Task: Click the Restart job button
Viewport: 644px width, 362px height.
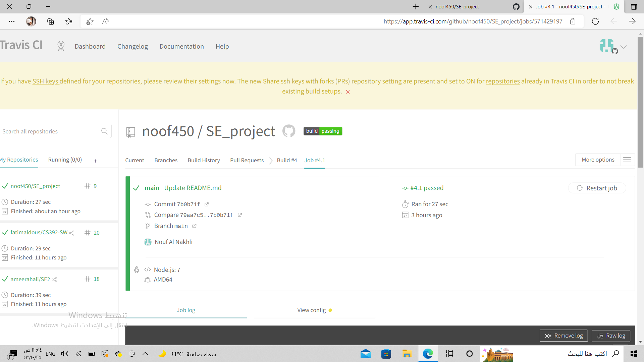Action: tap(597, 188)
